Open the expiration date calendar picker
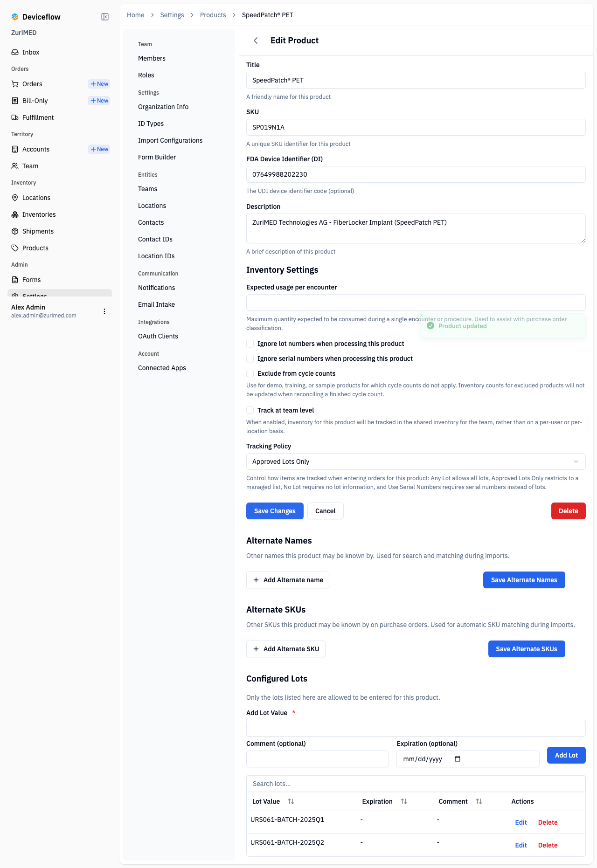The image size is (597, 868). point(458,759)
